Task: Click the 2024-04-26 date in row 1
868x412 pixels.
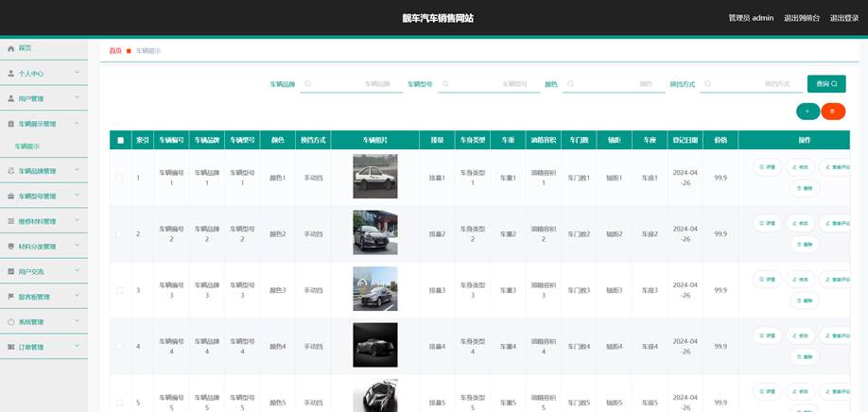Action: pos(686,178)
